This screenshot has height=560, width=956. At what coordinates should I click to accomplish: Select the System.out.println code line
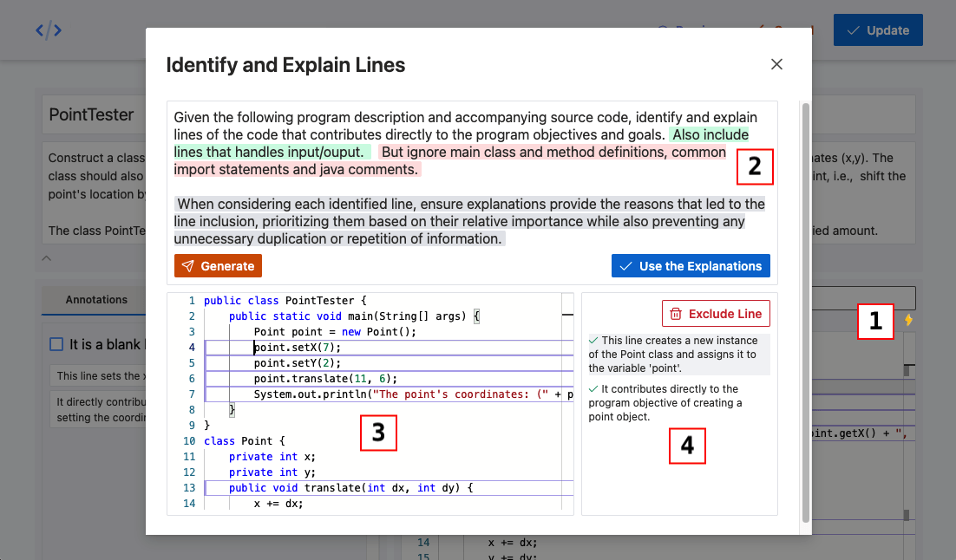click(414, 394)
